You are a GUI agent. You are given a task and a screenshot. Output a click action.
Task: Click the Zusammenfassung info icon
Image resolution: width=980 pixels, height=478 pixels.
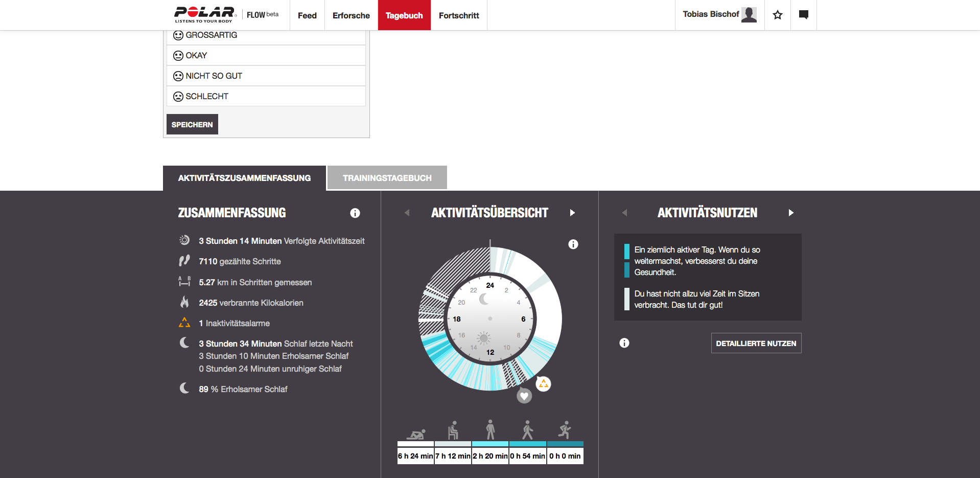pos(355,213)
